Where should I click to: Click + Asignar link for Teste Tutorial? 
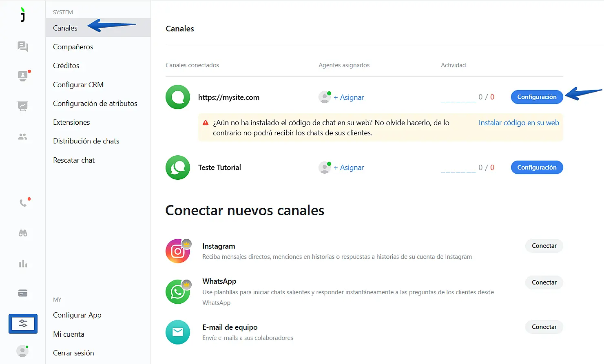[349, 168]
